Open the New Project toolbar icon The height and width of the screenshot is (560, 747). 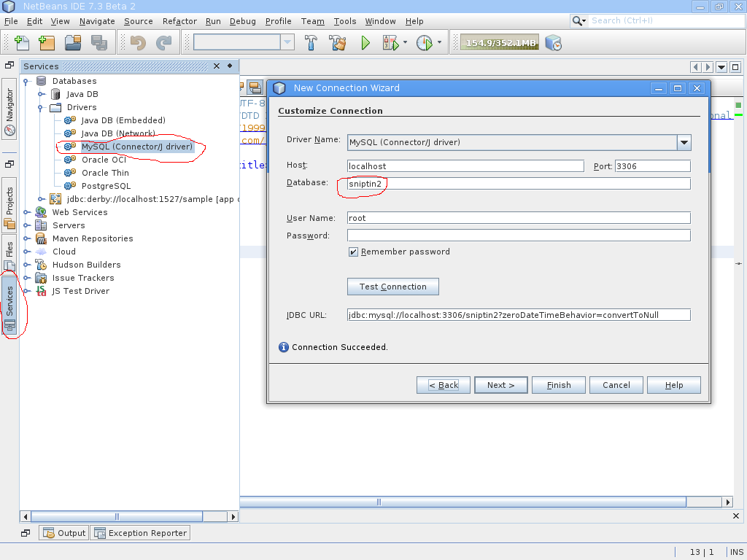click(47, 42)
